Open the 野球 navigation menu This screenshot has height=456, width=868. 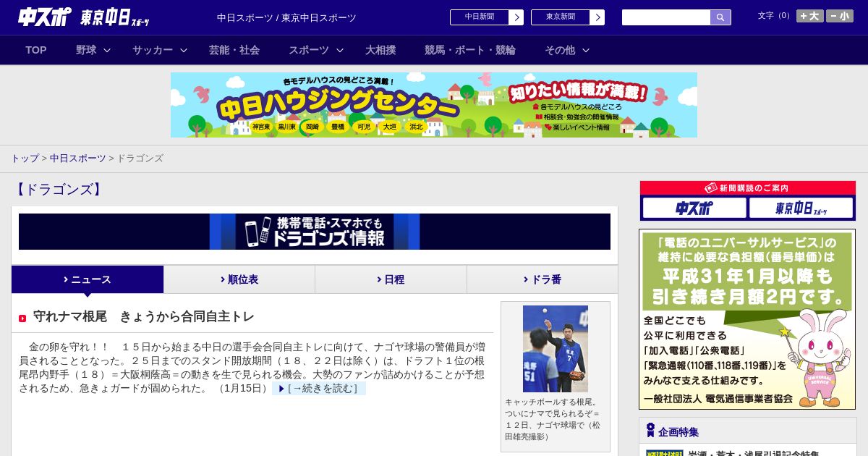click(x=86, y=50)
